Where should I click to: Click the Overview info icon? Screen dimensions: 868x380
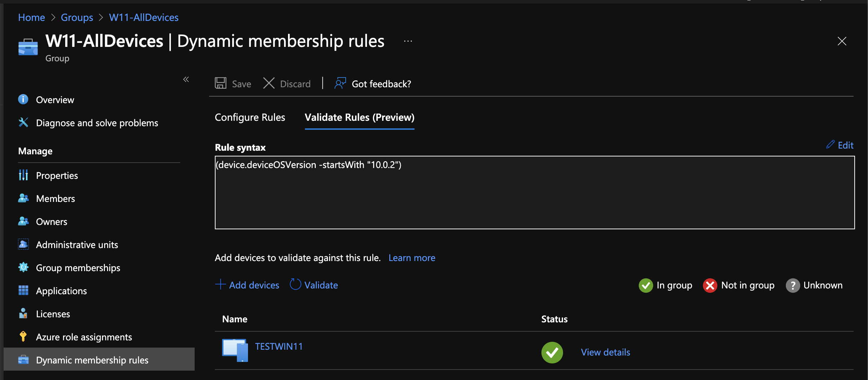pos(23,100)
